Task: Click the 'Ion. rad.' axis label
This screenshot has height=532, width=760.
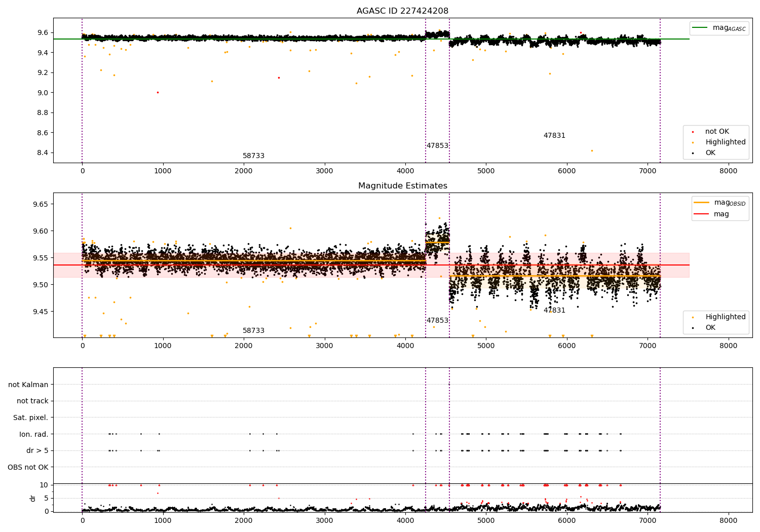Action: tap(34, 434)
